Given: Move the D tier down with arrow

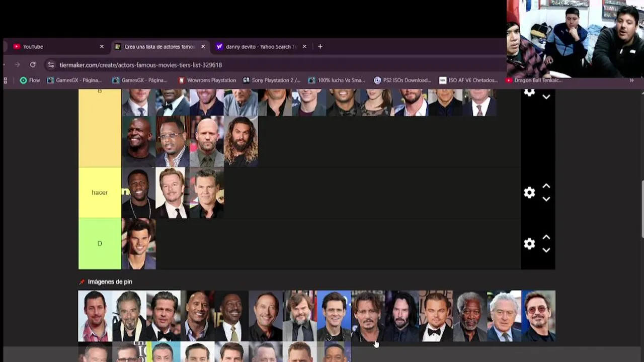Looking at the screenshot, I should click(x=546, y=250).
